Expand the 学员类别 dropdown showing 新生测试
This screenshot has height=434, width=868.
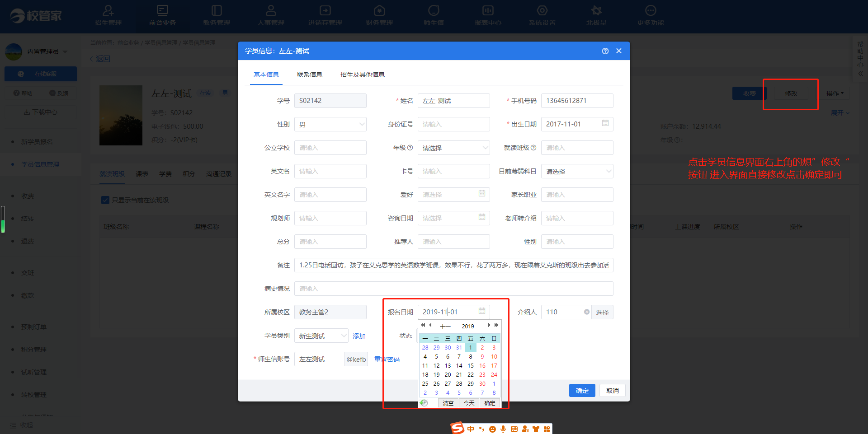[x=321, y=336]
